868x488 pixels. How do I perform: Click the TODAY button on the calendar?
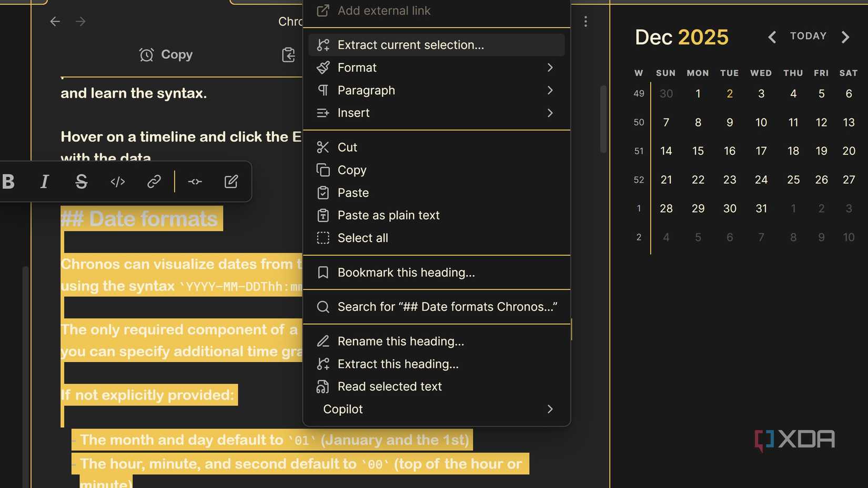(x=808, y=36)
